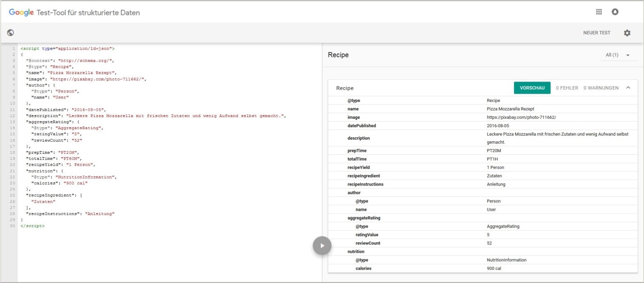Select the recipeYield row

[483, 167]
